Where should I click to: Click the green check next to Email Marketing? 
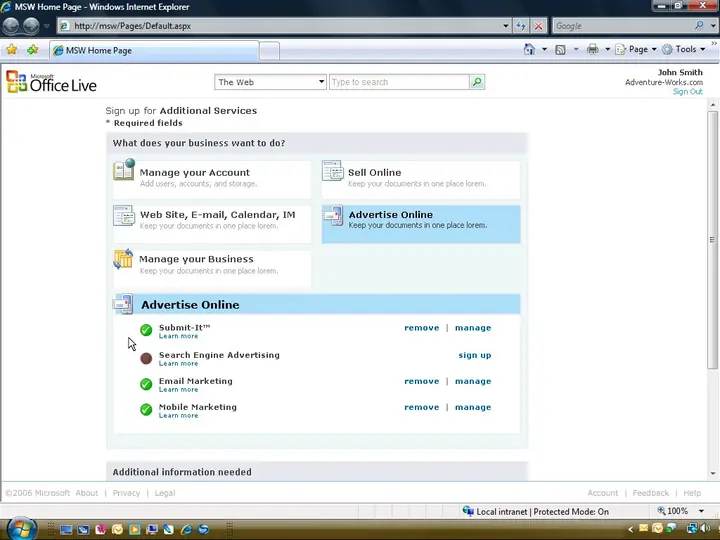(146, 384)
